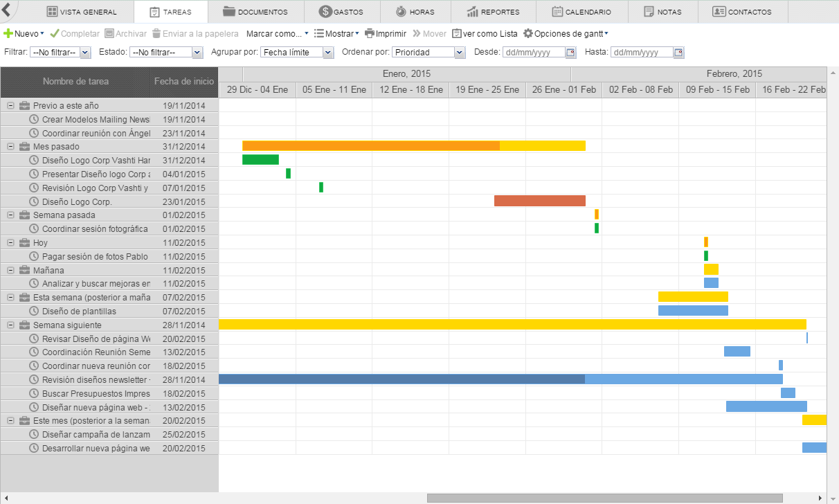Viewport: 839px width, 504px height.
Task: Click the red 'Diseño Logo Corp.' gantt bar
Action: (539, 201)
